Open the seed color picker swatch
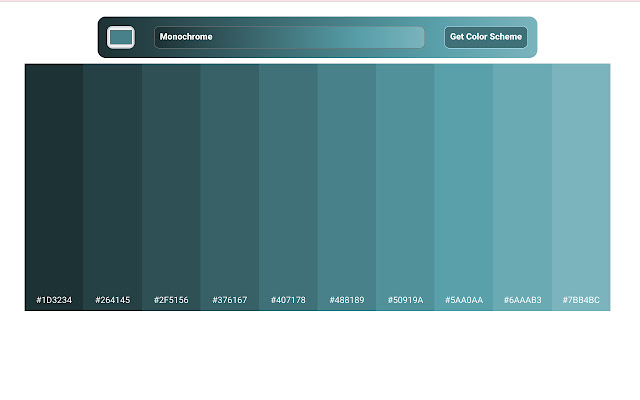Viewport: 640px width, 400px height. pos(121,37)
